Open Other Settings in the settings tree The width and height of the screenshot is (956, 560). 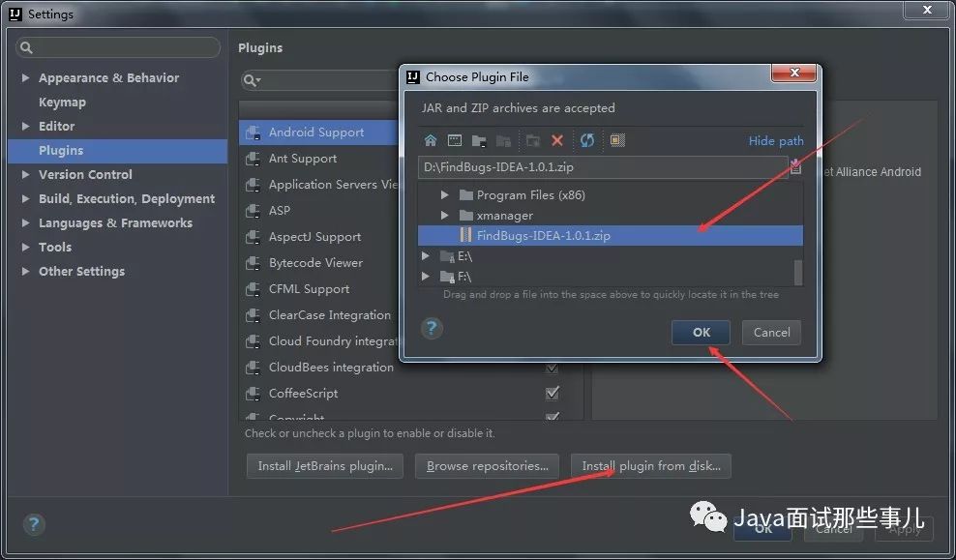[x=81, y=271]
